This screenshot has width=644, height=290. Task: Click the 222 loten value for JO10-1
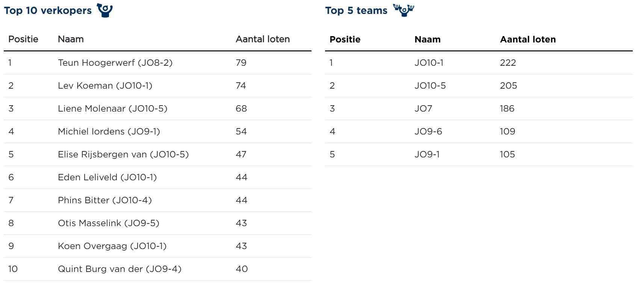click(508, 63)
